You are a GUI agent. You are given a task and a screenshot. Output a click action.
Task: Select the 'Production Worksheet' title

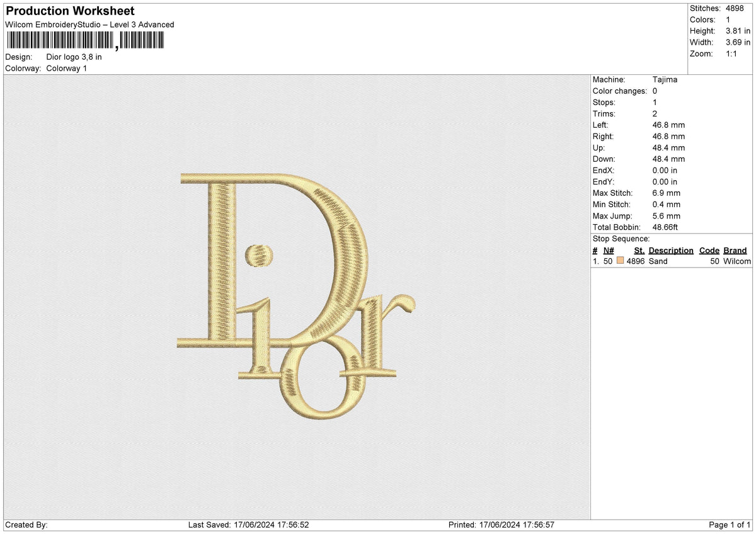click(70, 11)
